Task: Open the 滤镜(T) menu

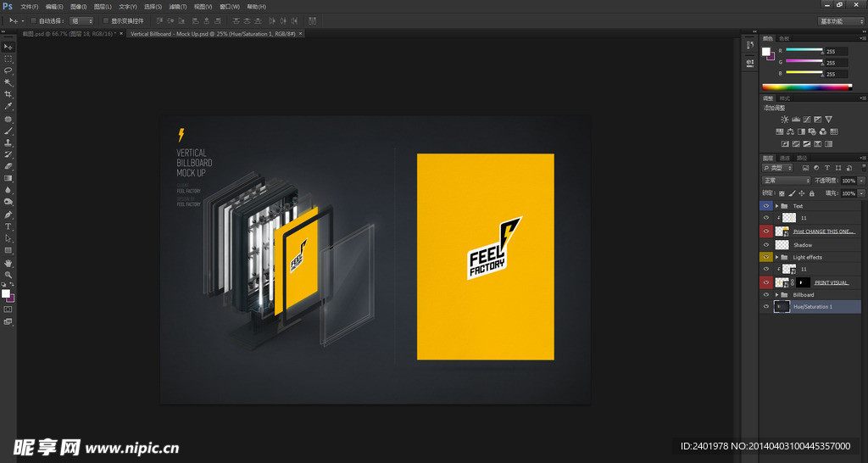Action: (x=177, y=6)
